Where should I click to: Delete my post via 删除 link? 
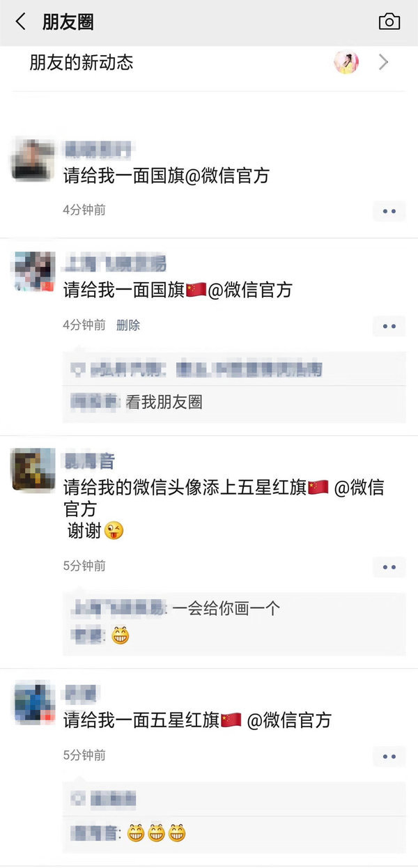(128, 325)
